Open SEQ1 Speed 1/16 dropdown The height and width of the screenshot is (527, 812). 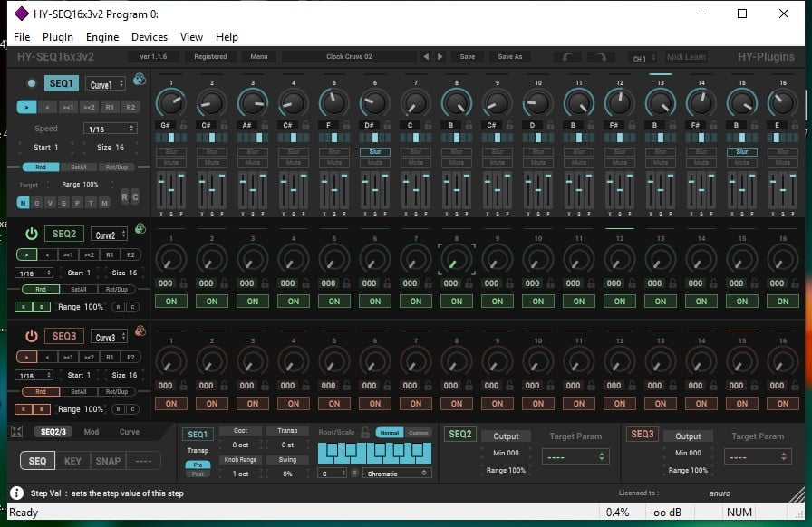(x=111, y=129)
